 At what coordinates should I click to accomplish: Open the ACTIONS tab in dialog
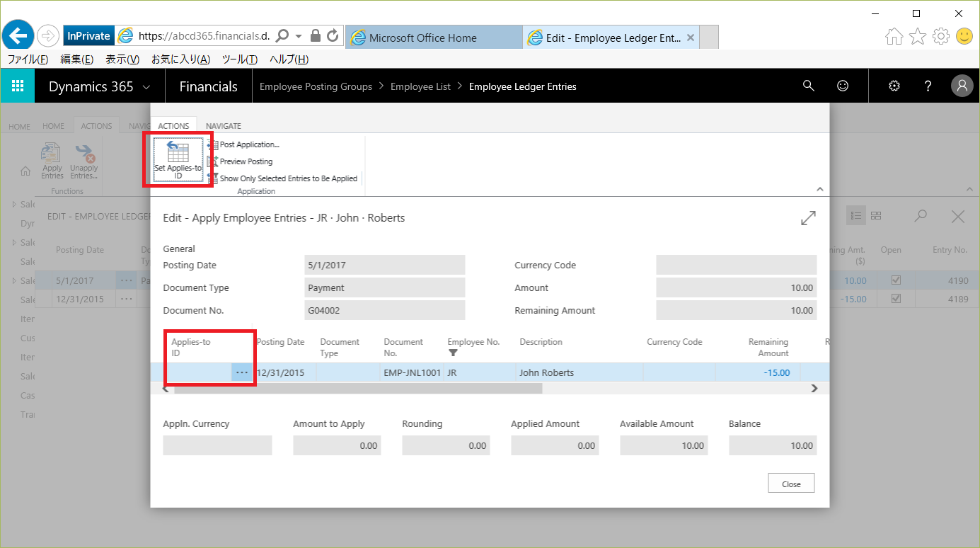click(x=173, y=126)
